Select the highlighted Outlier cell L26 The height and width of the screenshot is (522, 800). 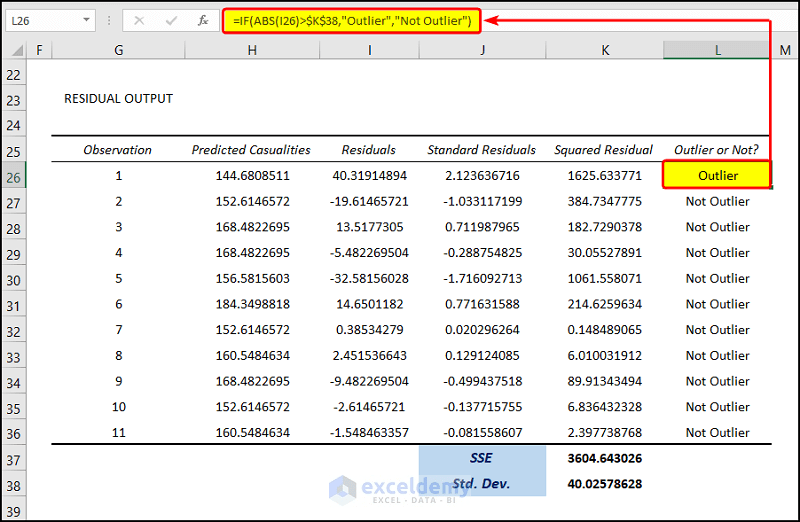[717, 175]
